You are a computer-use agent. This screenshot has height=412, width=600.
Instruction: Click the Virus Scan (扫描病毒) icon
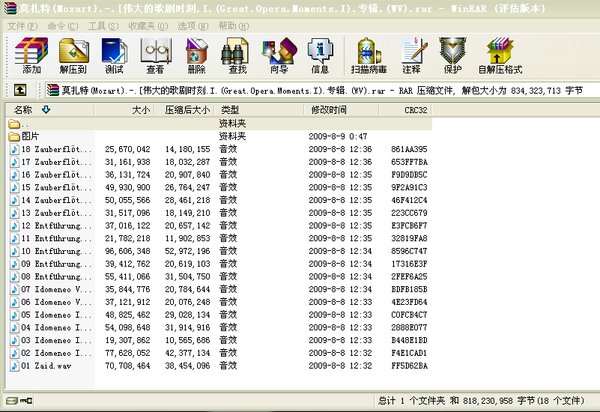point(369,55)
